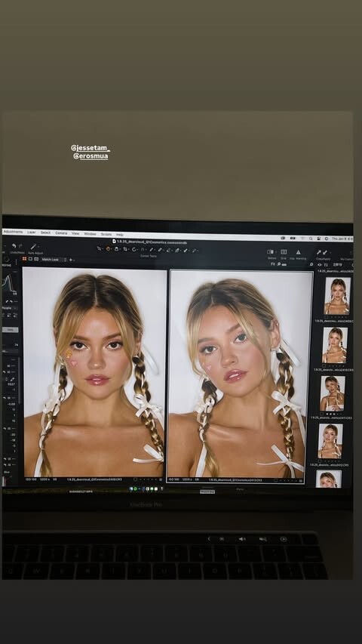362x644 pixels.
Task: Open the macOS Control Center icon
Action: click(x=318, y=239)
